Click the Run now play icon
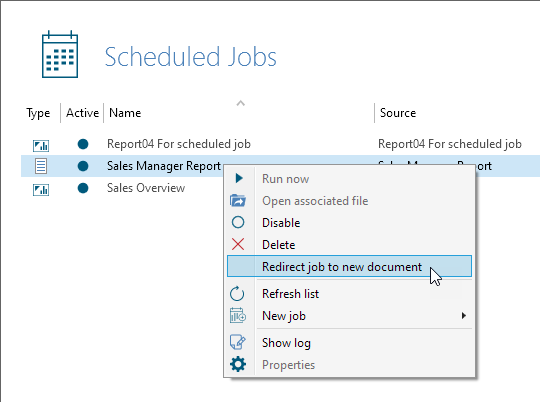 [239, 178]
